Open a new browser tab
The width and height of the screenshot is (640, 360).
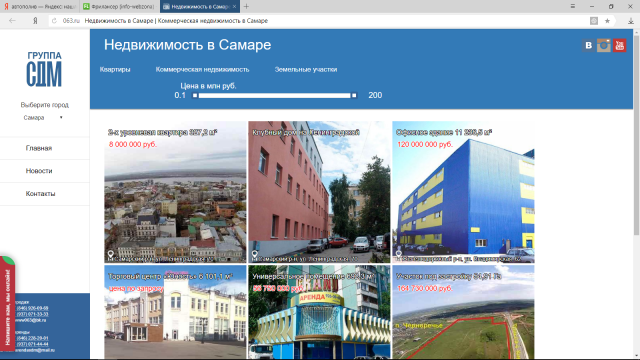tap(246, 7)
